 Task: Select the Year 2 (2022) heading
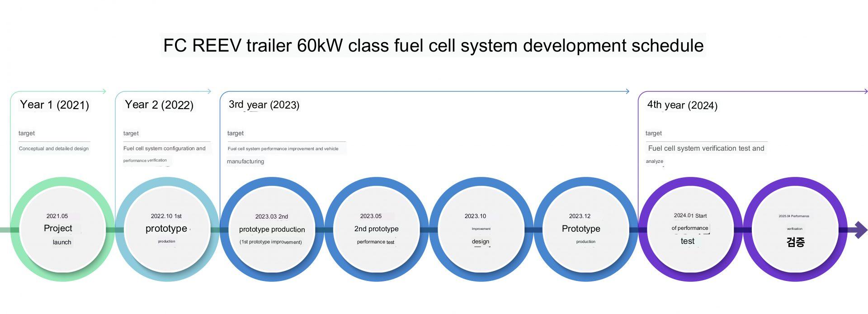click(159, 105)
